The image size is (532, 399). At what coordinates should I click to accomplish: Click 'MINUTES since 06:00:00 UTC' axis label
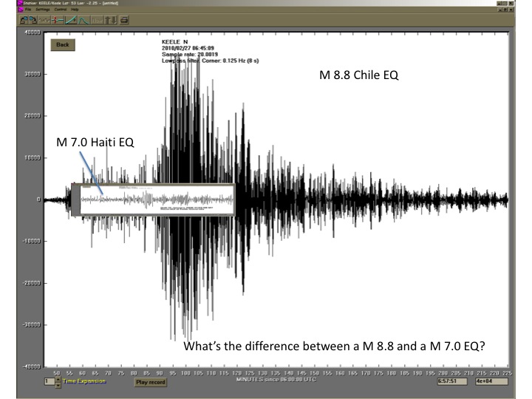[276, 379]
